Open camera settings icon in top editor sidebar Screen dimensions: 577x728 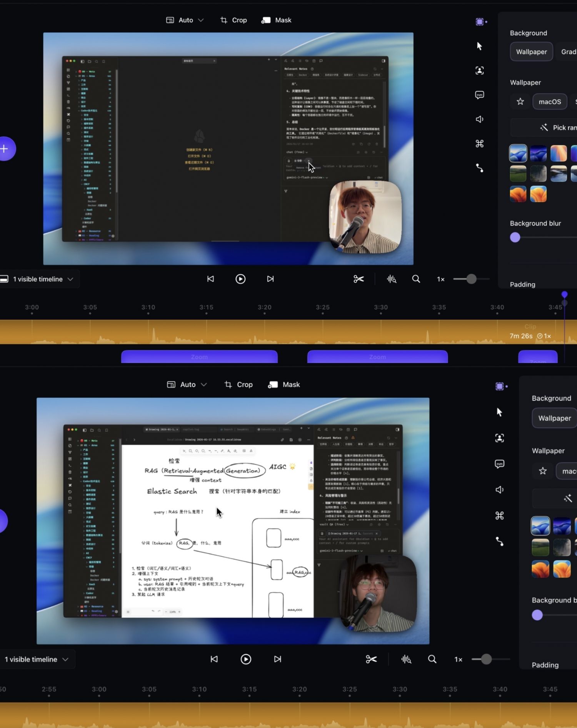(x=479, y=70)
